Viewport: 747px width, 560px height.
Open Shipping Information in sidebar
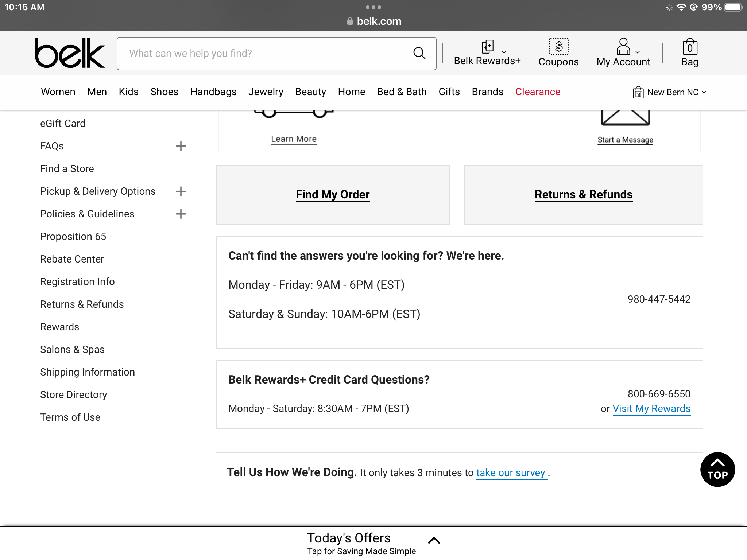[x=88, y=372]
